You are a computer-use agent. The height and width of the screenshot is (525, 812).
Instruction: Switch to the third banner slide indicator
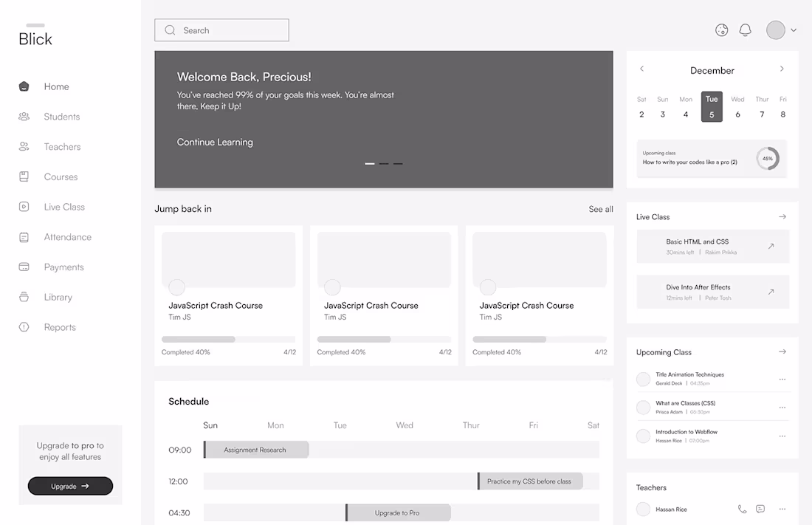(x=398, y=164)
